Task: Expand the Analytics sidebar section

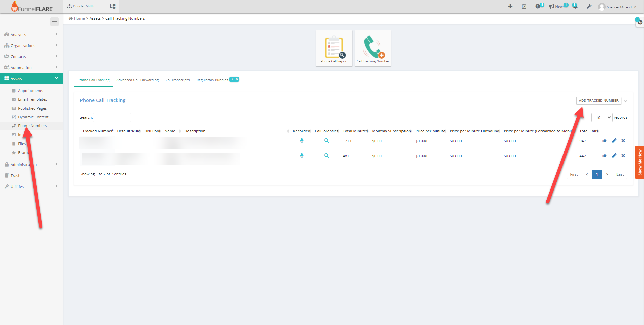Action: 32,35
